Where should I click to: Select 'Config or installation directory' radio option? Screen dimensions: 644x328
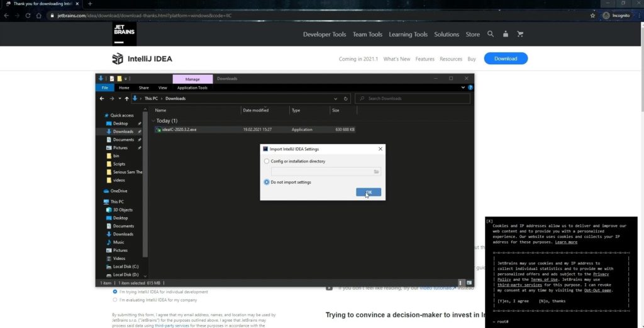click(x=267, y=161)
